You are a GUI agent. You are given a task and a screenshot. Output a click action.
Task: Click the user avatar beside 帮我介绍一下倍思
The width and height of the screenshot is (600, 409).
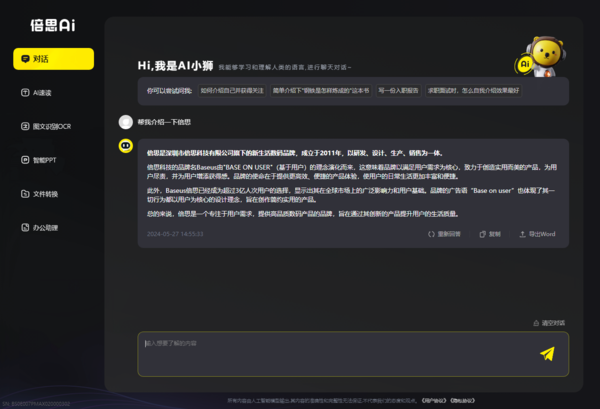point(126,122)
